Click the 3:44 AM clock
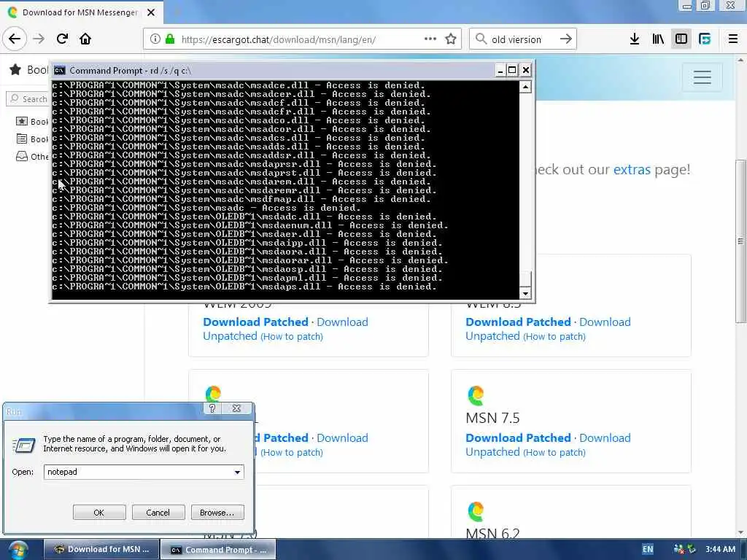Image resolution: width=747 pixels, height=560 pixels. 720,549
